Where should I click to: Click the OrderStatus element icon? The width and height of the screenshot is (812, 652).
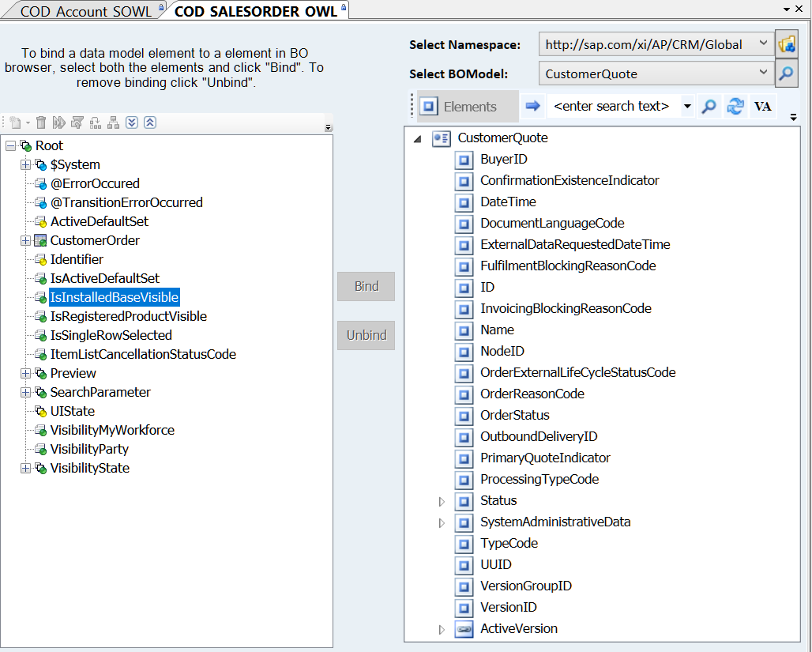coord(464,416)
